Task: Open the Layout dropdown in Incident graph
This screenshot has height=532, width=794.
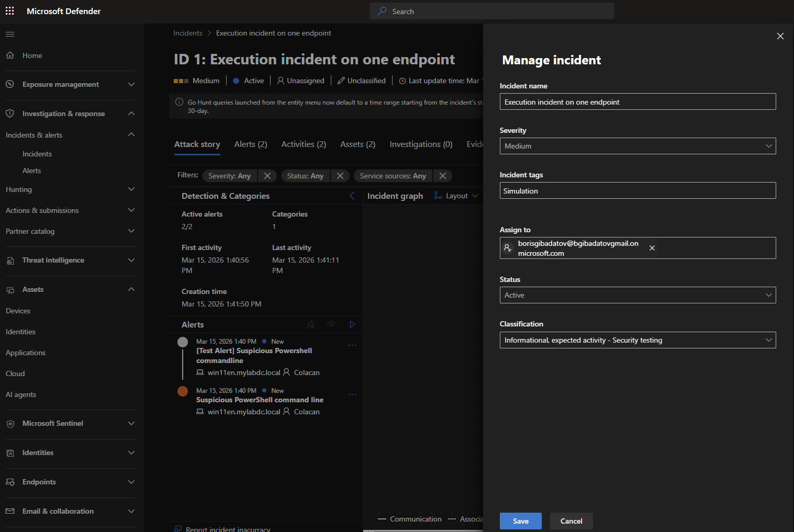Action: [456, 196]
